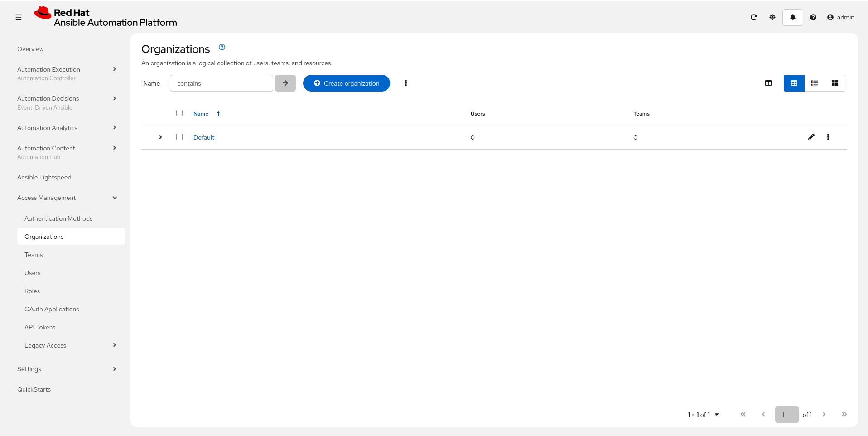Open QuickStarts page

click(x=34, y=389)
